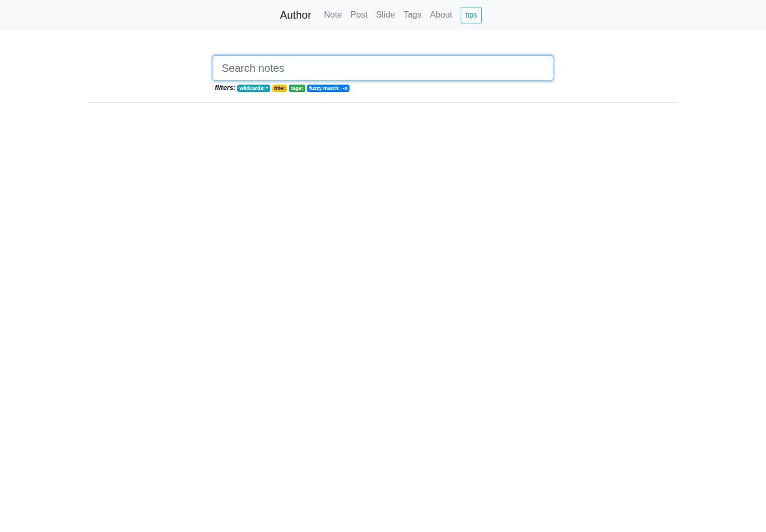Screen dimensions: 766x532
Task: Go to the Note page
Action: click(333, 15)
